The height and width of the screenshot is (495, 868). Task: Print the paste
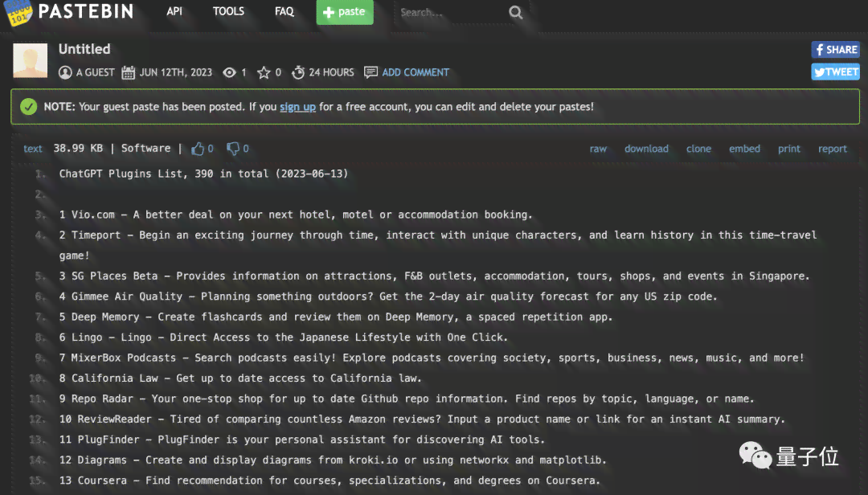pos(789,149)
